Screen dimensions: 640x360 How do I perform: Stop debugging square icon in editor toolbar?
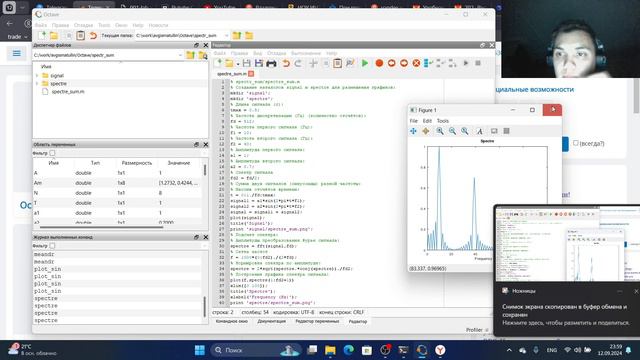[x=478, y=63]
